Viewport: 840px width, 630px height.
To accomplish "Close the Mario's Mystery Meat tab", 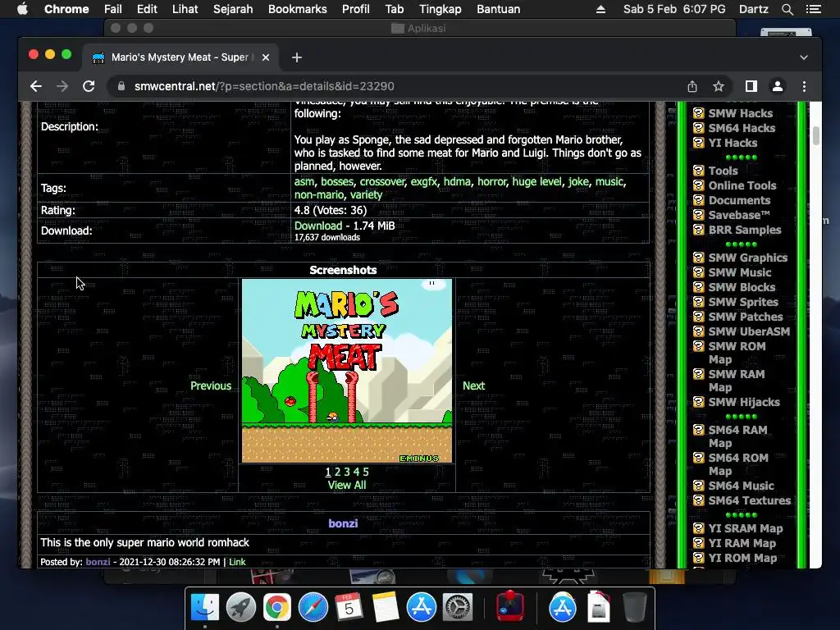I will click(x=266, y=57).
